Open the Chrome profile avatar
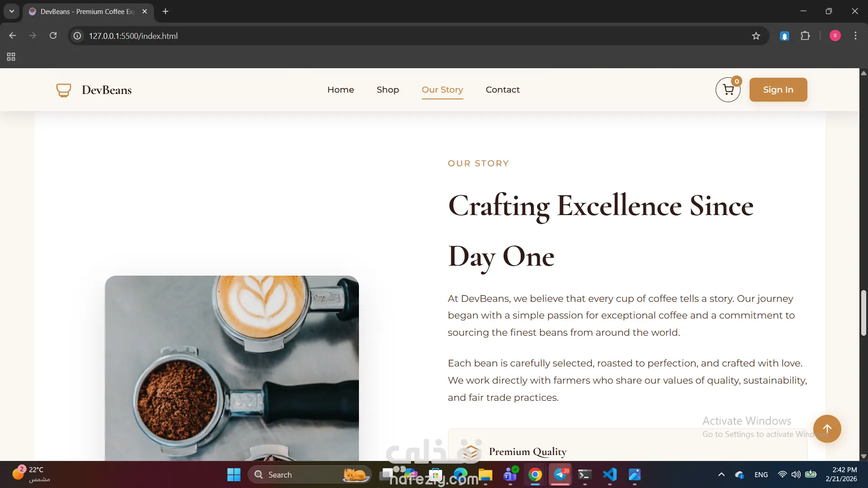 835,36
